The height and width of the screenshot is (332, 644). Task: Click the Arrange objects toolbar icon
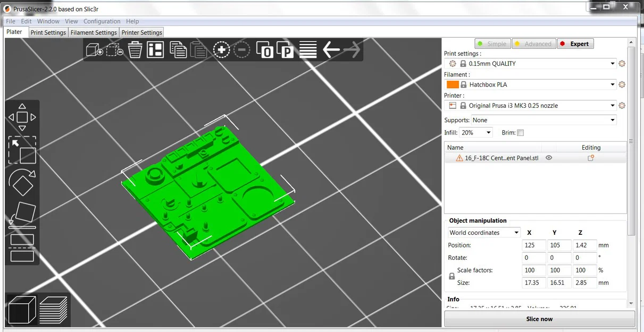pos(155,50)
